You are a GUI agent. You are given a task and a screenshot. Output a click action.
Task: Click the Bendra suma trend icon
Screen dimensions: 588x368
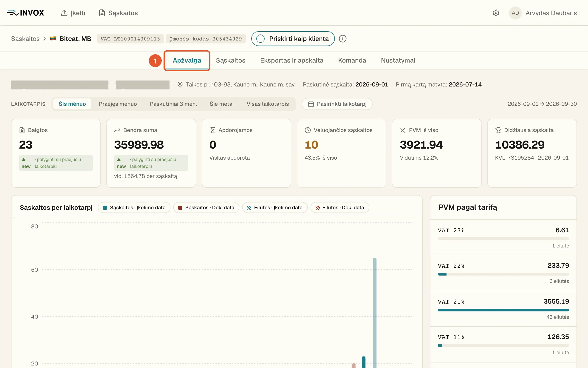coord(117,130)
